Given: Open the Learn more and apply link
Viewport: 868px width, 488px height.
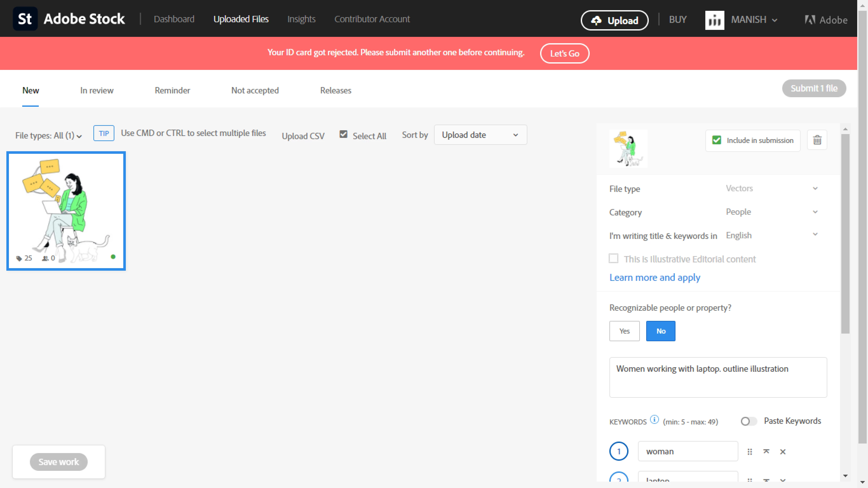Looking at the screenshot, I should 654,277.
